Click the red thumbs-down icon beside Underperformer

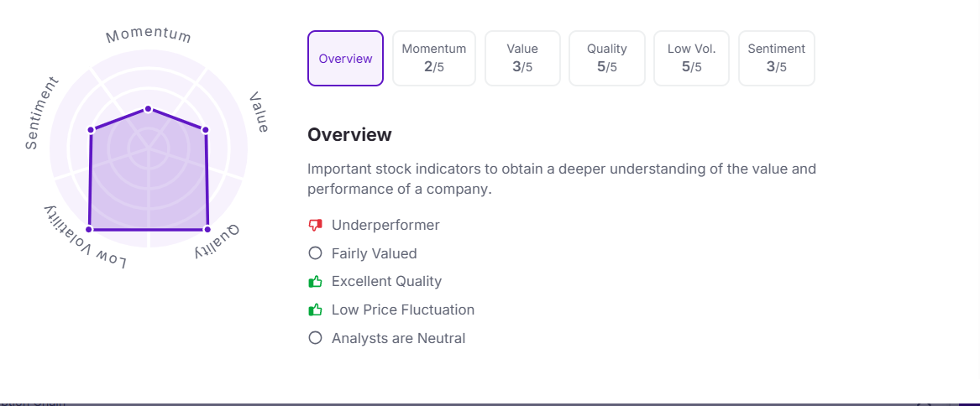tap(316, 225)
